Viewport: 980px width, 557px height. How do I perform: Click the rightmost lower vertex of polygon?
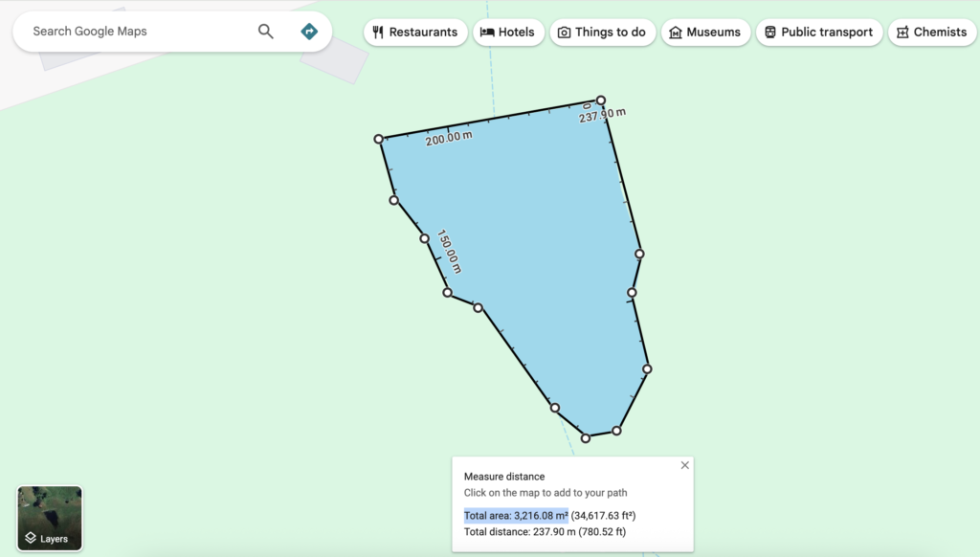tap(647, 368)
